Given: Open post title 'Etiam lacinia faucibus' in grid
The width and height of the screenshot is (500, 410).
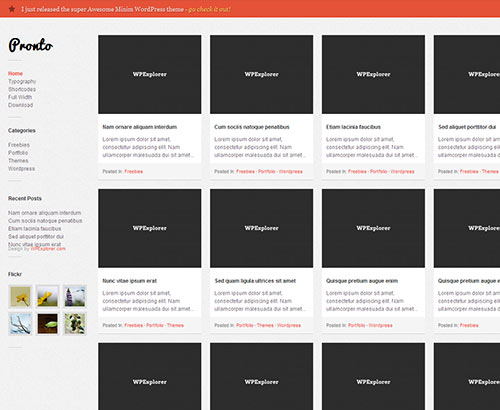Looking at the screenshot, I should pos(353,127).
